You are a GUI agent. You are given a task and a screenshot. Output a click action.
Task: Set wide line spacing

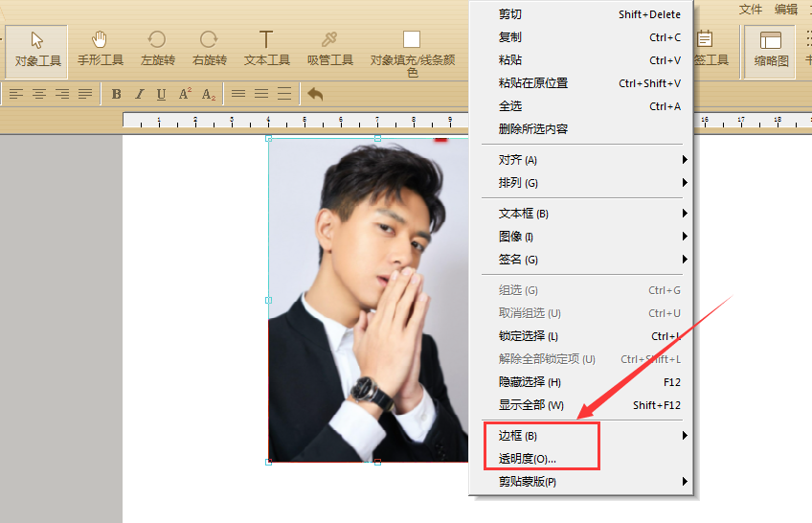(x=283, y=94)
